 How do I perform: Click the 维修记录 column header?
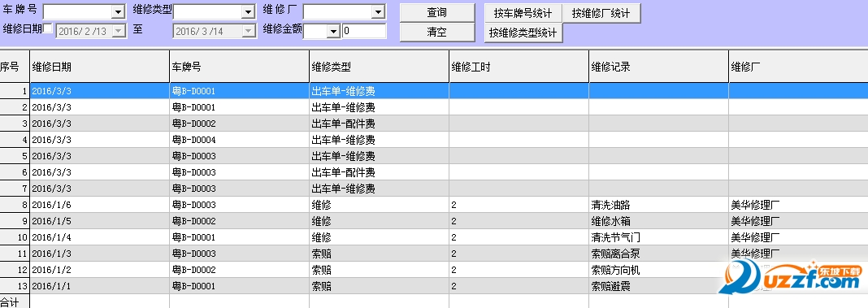[659, 67]
